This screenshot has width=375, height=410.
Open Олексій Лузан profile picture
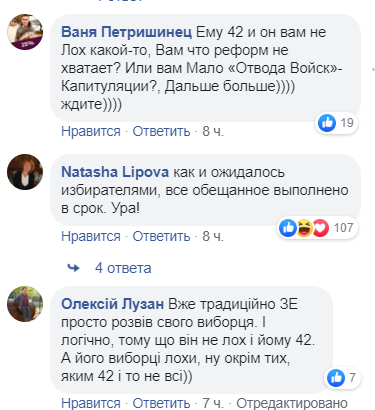25,304
